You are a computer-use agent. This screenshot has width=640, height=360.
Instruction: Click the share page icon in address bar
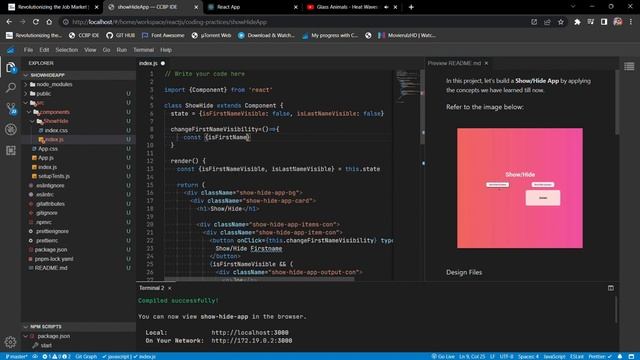pos(547,22)
